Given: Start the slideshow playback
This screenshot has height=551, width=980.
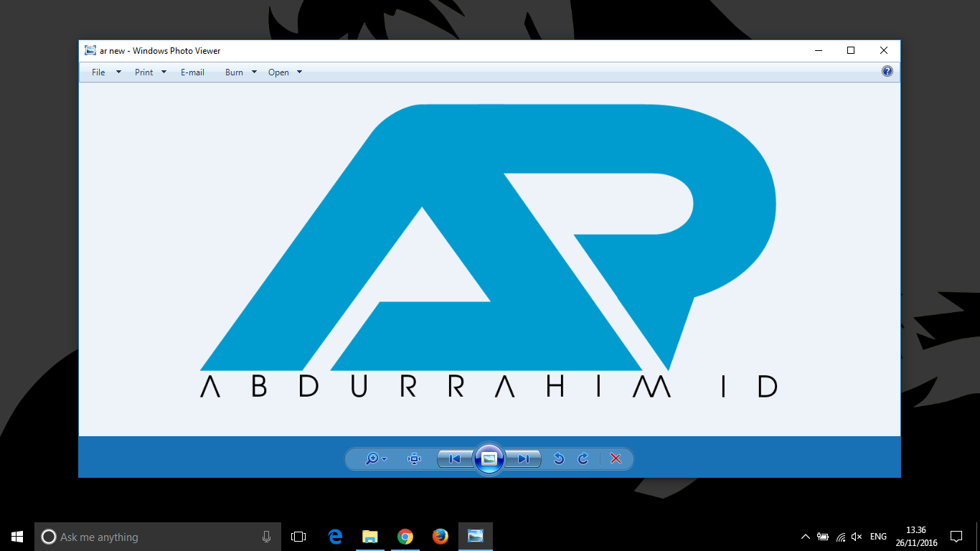Looking at the screenshot, I should 489,458.
